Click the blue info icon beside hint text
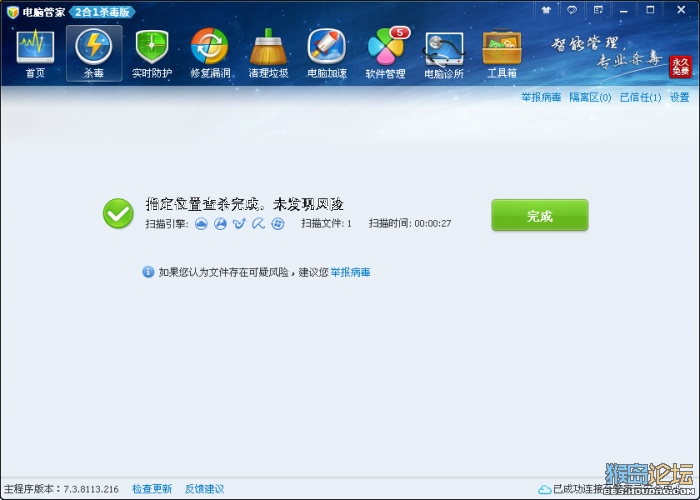The width and height of the screenshot is (700, 500). (148, 272)
